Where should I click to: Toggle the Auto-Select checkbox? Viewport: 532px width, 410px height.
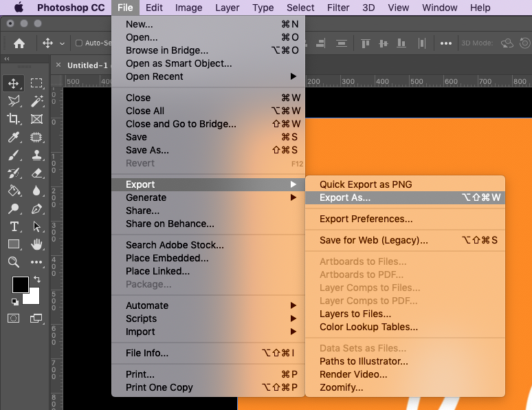(79, 43)
